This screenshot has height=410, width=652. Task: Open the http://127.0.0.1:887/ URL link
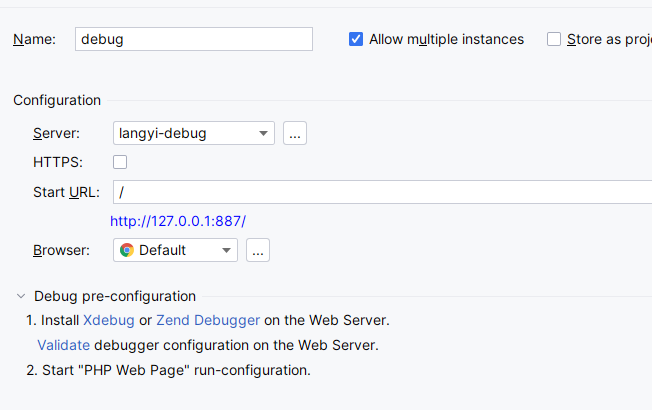(x=178, y=221)
